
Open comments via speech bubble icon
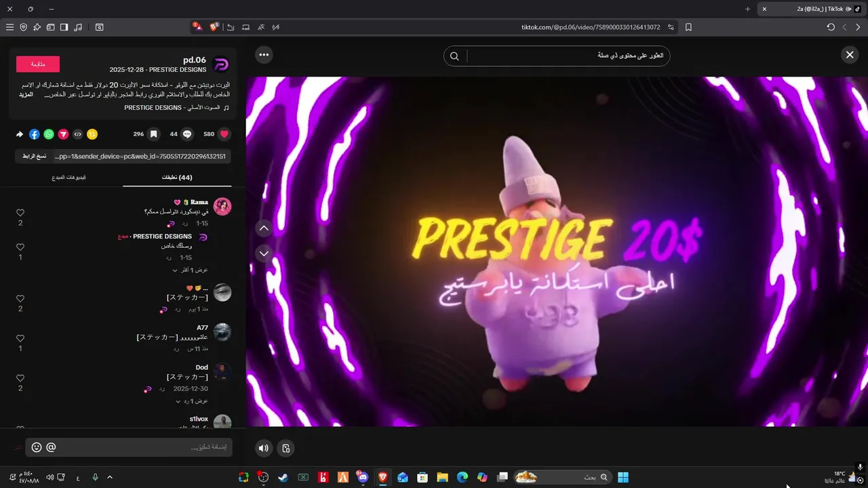(187, 134)
